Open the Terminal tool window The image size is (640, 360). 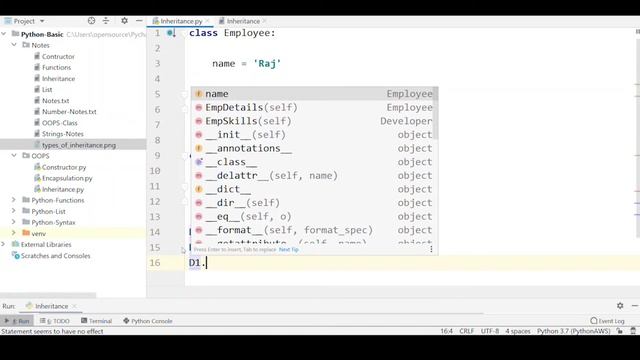[96, 321]
